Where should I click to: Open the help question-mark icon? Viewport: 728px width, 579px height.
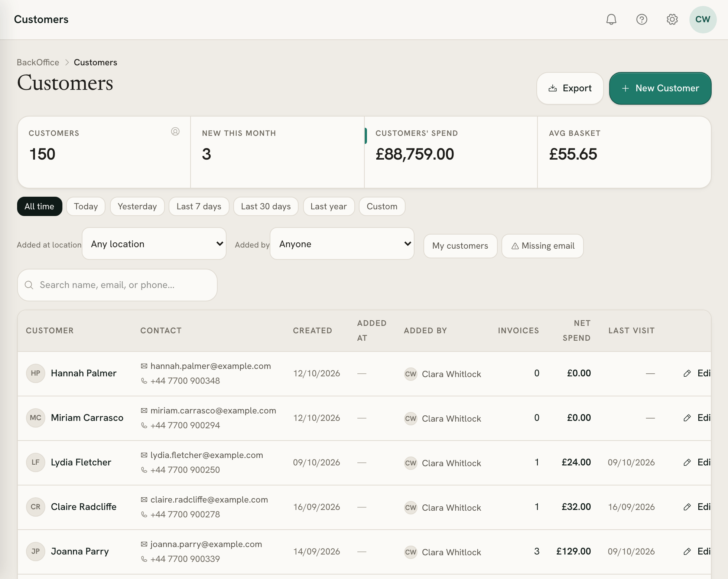pos(642,19)
